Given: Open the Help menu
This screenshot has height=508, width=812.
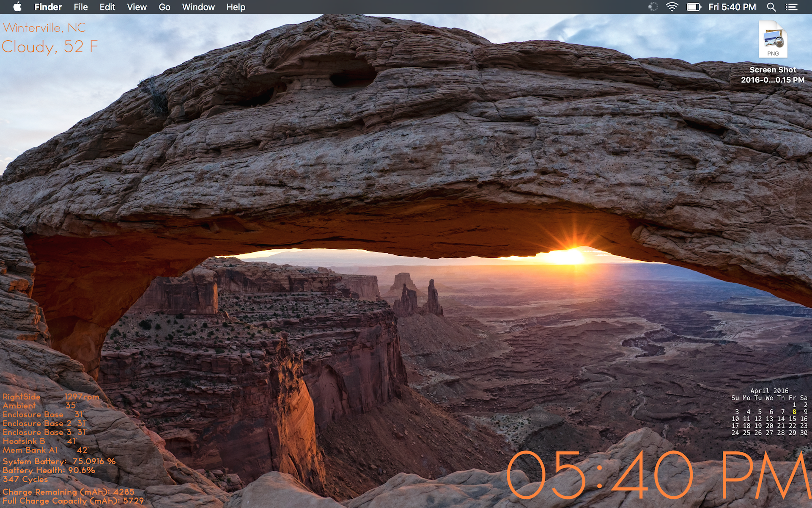Looking at the screenshot, I should coord(236,7).
